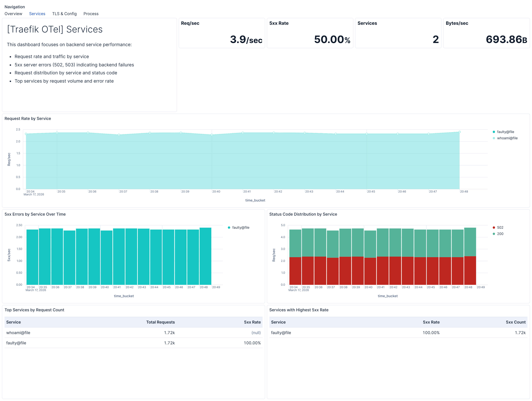Open the TLS & Config page
532x401 pixels.
tap(64, 14)
